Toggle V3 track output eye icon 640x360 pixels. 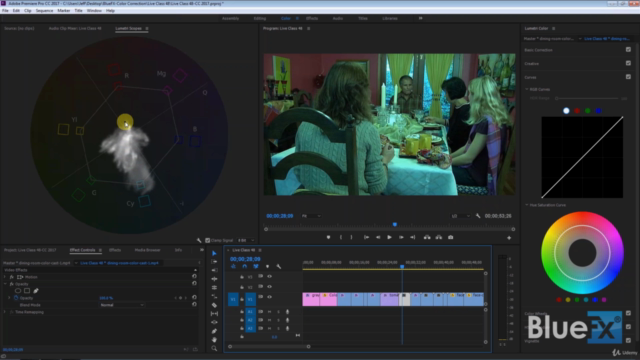coord(269,276)
